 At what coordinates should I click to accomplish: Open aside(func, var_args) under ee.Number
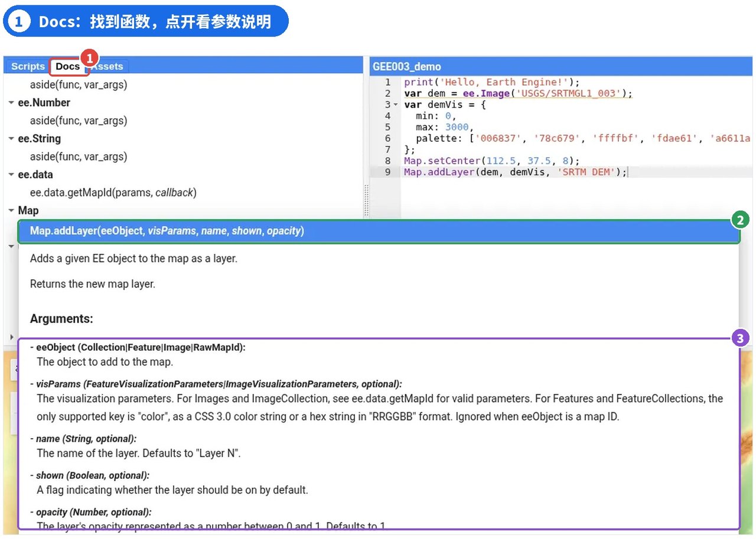(x=79, y=120)
